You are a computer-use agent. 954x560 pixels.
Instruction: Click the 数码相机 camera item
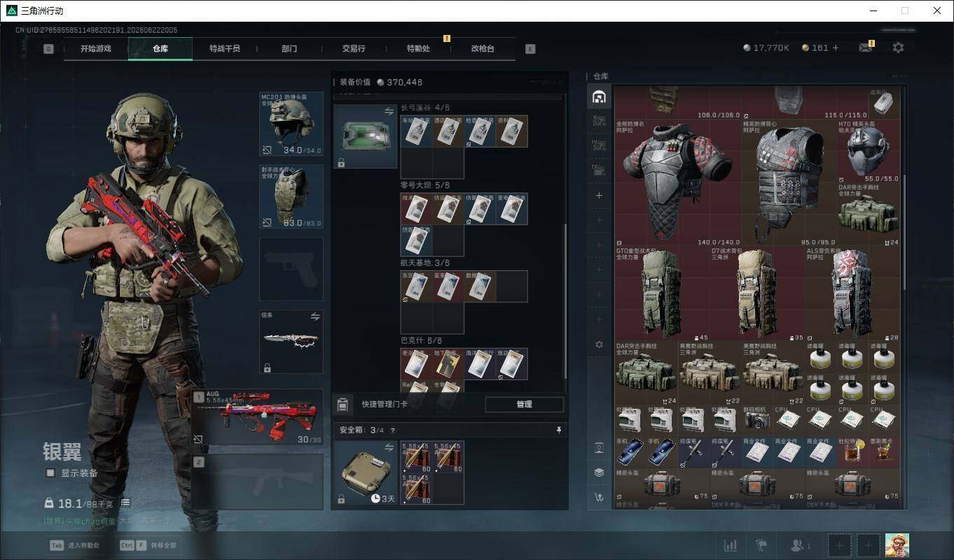coord(757,419)
